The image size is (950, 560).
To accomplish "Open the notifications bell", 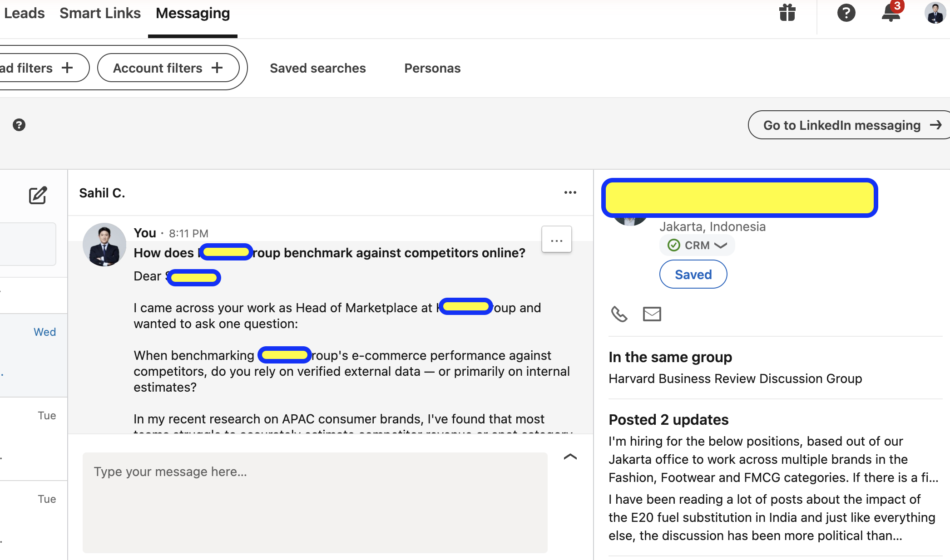I will pyautogui.click(x=891, y=13).
